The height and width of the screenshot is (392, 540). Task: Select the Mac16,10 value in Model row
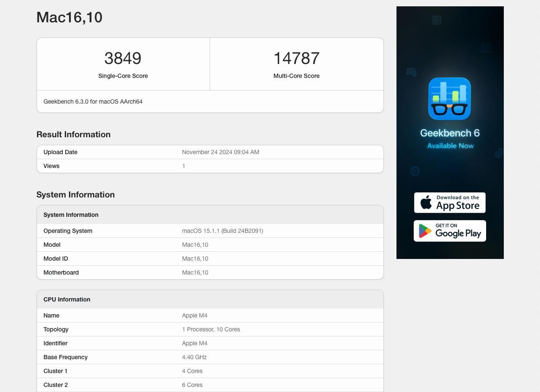pos(195,245)
